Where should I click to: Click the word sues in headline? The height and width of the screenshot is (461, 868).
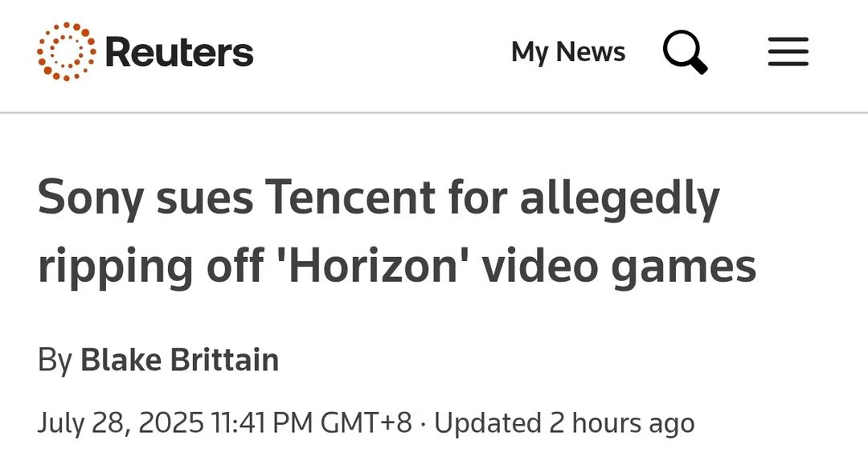point(205,200)
